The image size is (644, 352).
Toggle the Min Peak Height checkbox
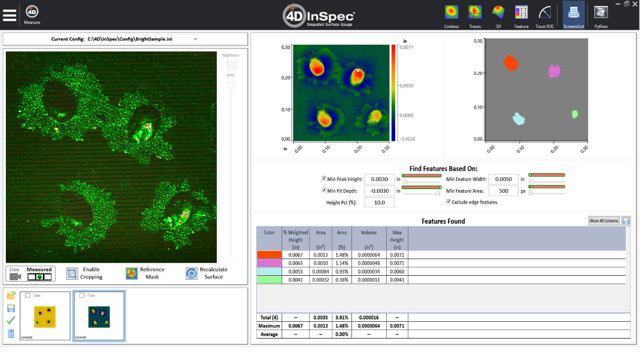click(x=324, y=179)
